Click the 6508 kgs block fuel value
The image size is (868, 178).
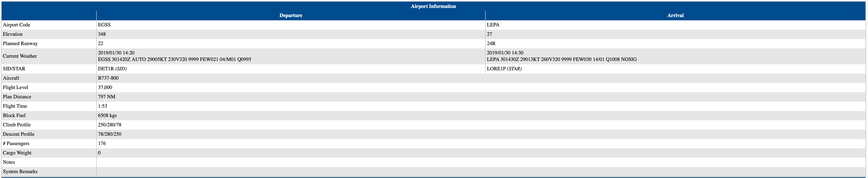107,115
